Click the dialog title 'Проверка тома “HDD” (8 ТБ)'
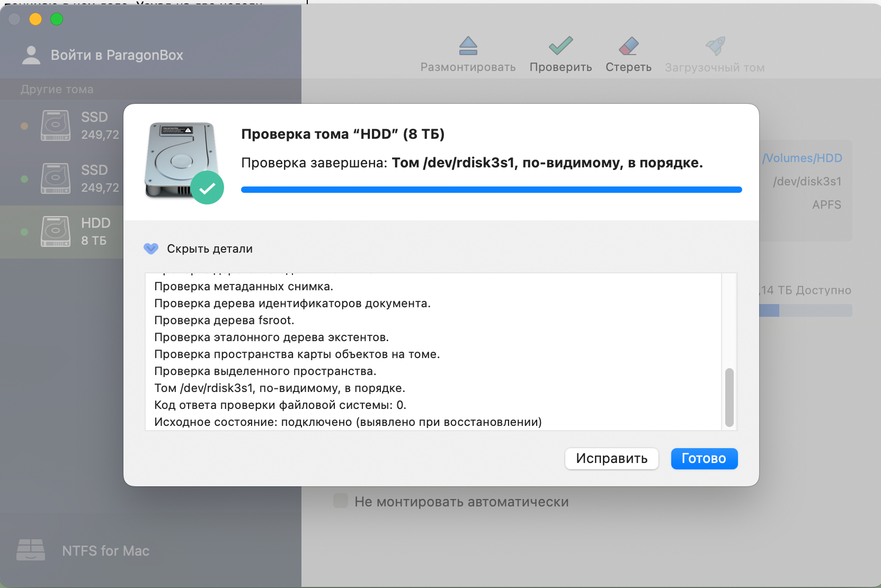Viewport: 881px width, 588px height. 343,134
